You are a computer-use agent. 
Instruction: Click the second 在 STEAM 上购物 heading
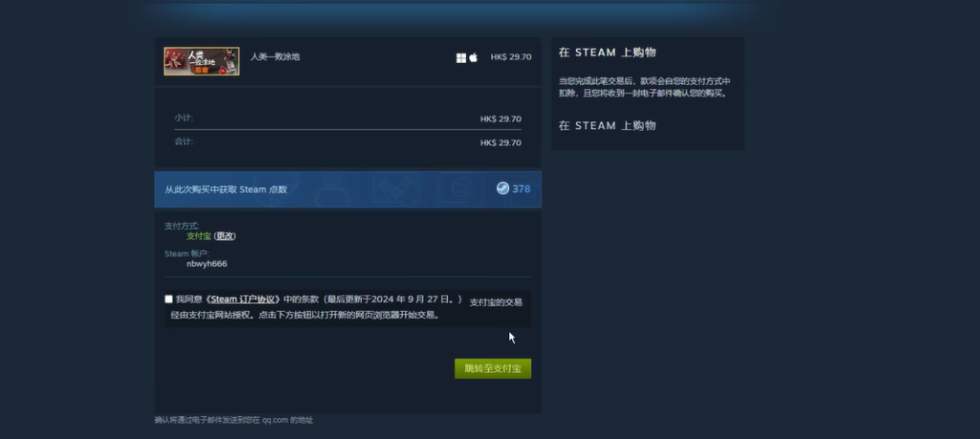pos(607,125)
